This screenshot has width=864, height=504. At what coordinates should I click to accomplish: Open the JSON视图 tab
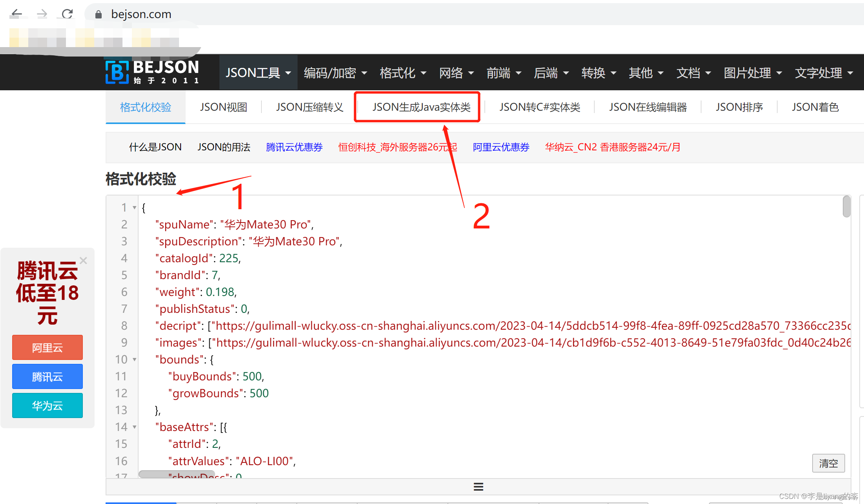coord(223,107)
